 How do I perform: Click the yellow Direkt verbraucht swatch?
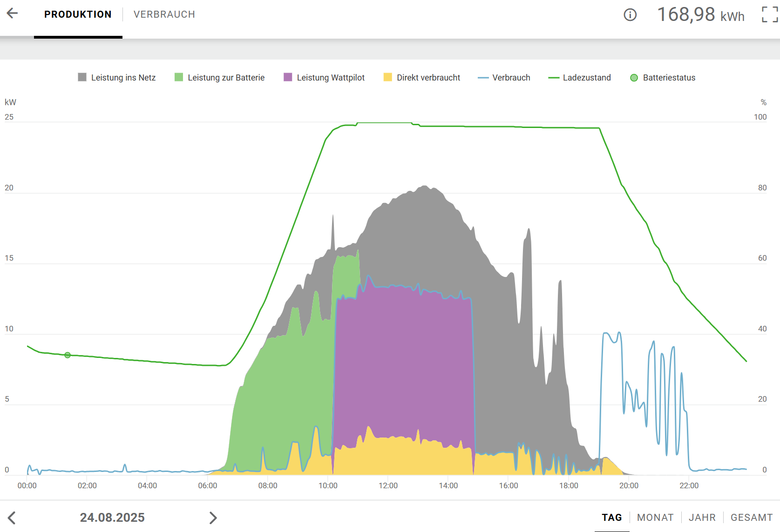387,77
